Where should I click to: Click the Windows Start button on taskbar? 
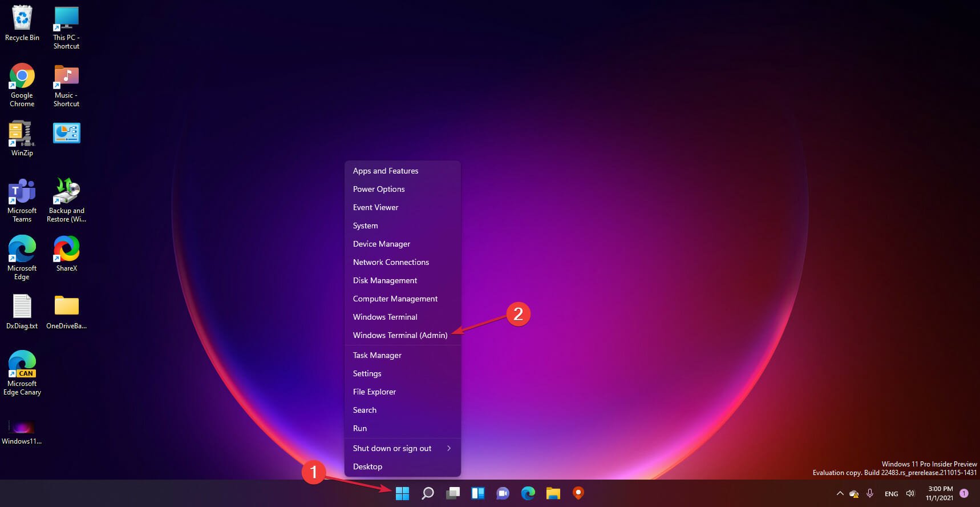[x=402, y=493]
